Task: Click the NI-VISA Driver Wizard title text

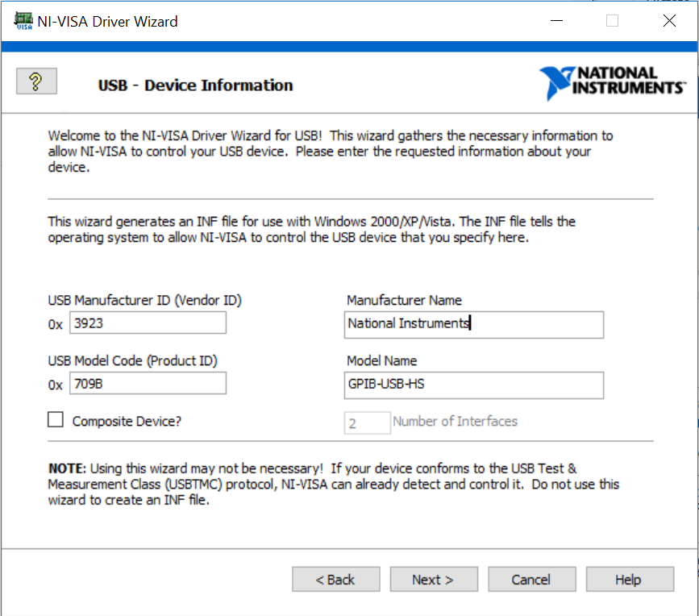Action: tap(107, 22)
